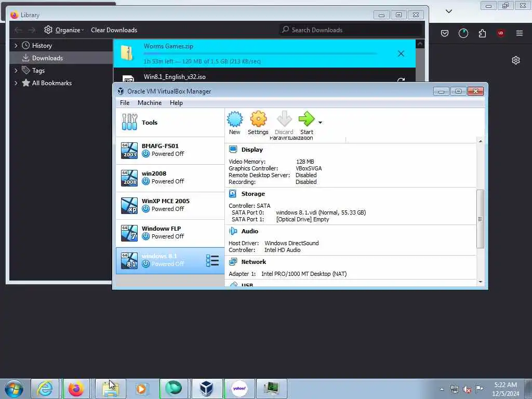The width and height of the screenshot is (532, 399).
Task: Select the win2008 virtual machine
Action: pos(170,178)
